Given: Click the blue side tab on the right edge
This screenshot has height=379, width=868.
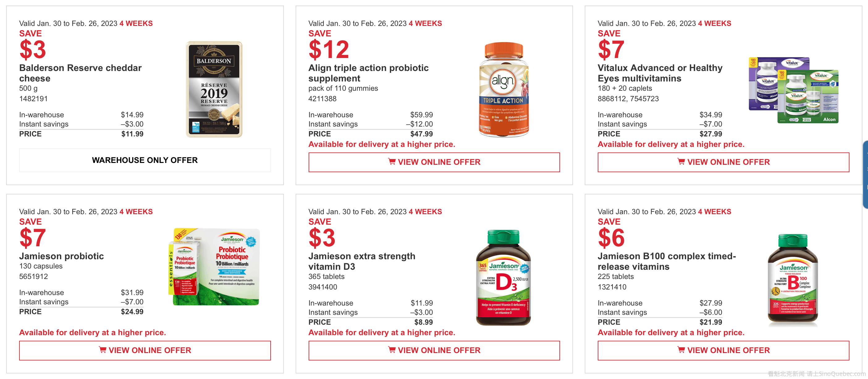Looking at the screenshot, I should pyautogui.click(x=865, y=175).
